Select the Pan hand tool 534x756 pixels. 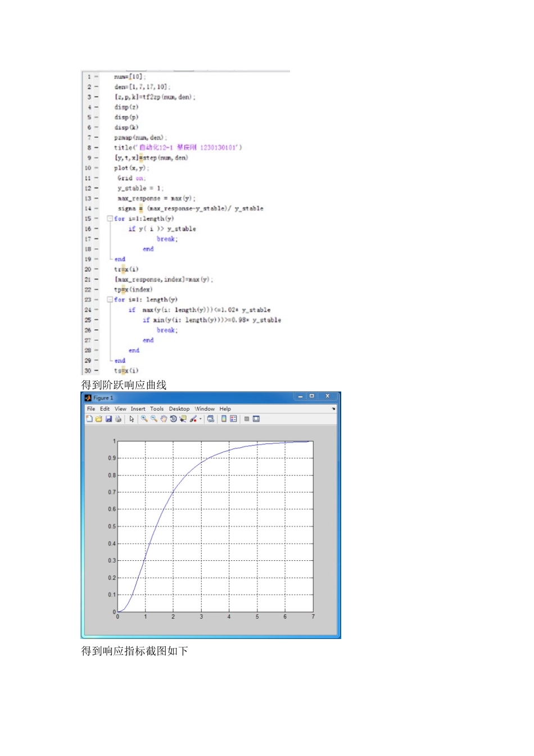point(163,418)
